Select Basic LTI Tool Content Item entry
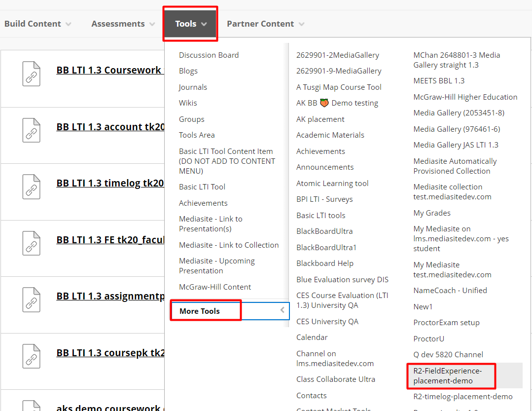The height and width of the screenshot is (411, 532). (x=227, y=161)
